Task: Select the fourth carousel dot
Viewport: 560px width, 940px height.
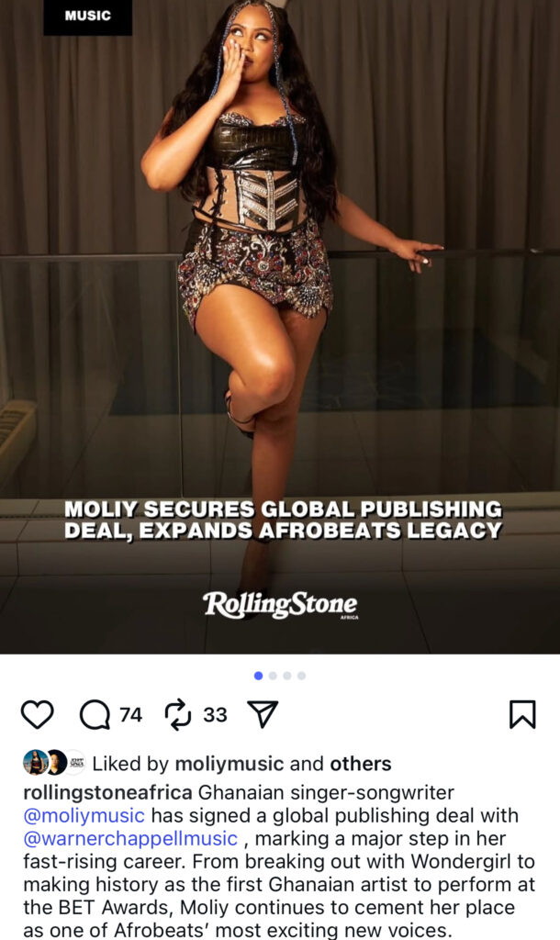Action: pos(302,676)
